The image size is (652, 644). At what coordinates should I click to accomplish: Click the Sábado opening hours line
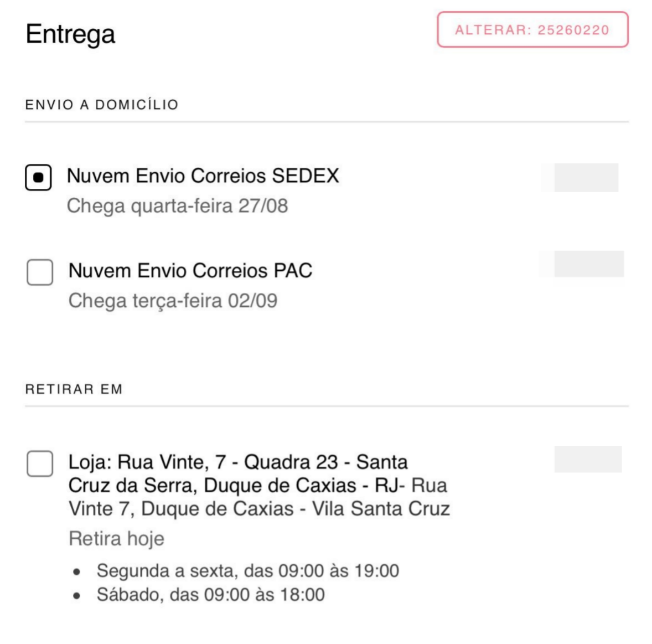[x=210, y=595]
